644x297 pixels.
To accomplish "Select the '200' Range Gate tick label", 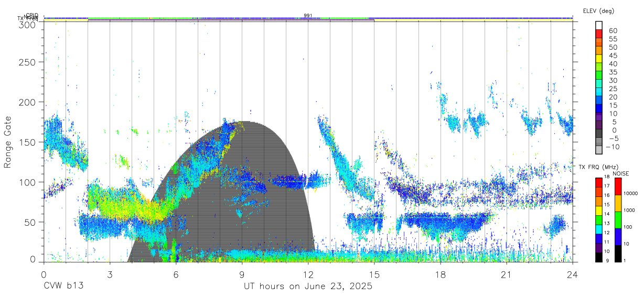I will tap(28, 102).
